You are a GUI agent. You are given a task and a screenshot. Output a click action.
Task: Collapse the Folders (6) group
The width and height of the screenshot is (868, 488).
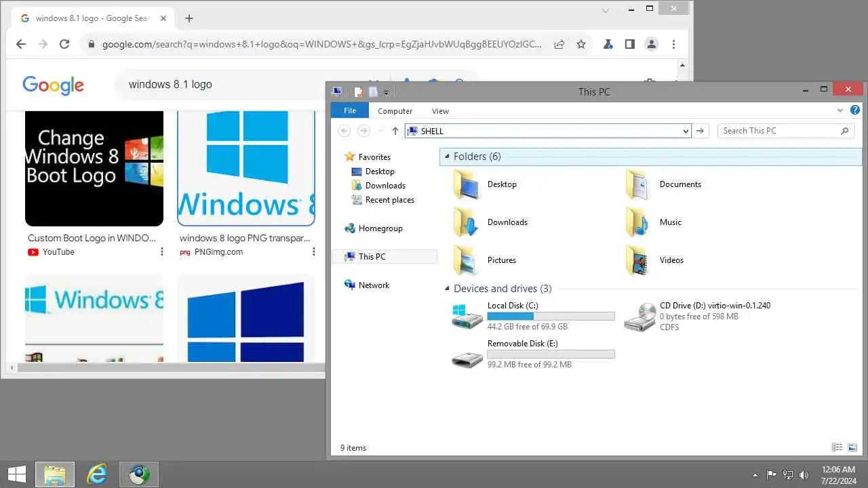447,157
